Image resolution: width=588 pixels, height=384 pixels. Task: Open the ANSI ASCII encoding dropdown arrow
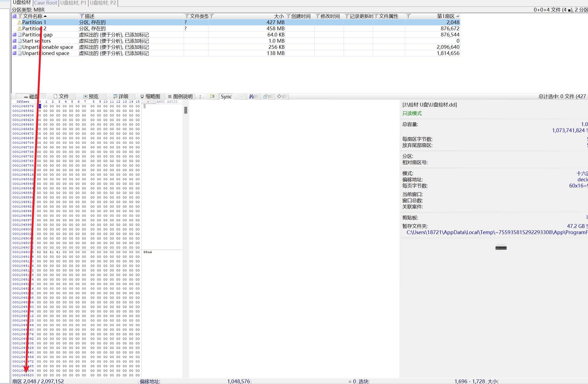tap(148, 102)
